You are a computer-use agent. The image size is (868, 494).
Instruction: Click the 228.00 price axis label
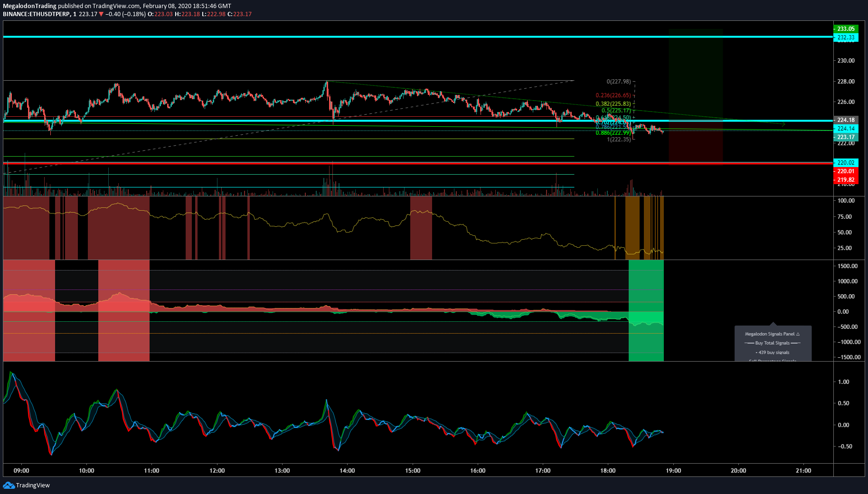coord(846,82)
